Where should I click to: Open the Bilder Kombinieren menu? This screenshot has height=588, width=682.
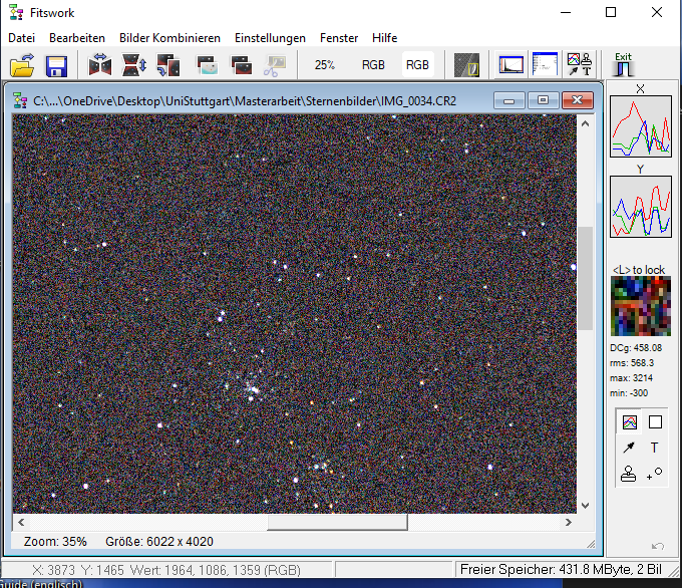point(170,38)
